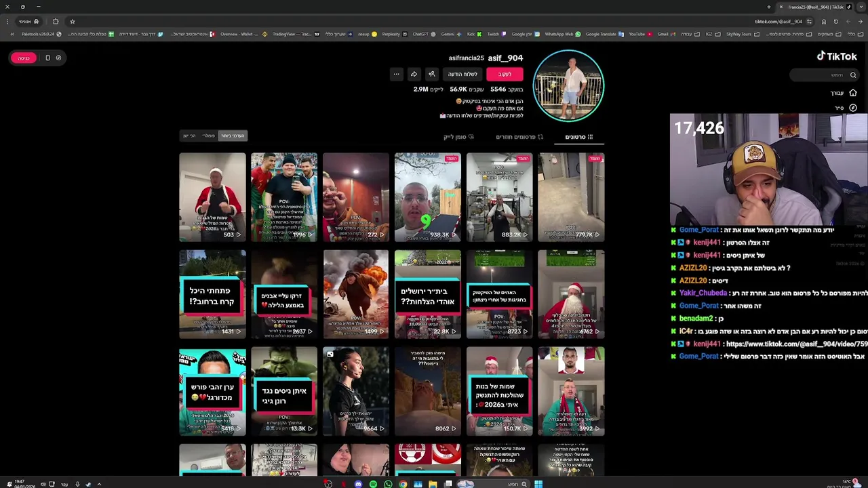The image size is (868, 488).
Task: Click the bookmark star icon in address bar
Action: click(x=73, y=21)
